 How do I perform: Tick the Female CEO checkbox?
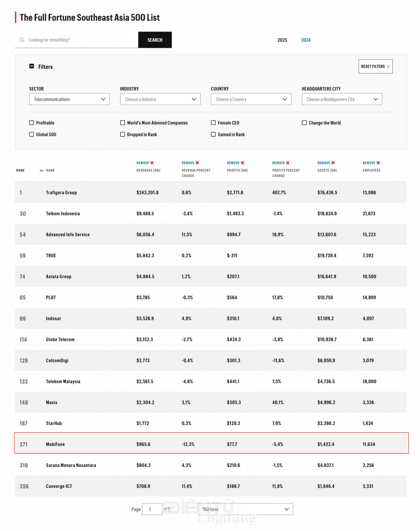pyautogui.click(x=213, y=123)
